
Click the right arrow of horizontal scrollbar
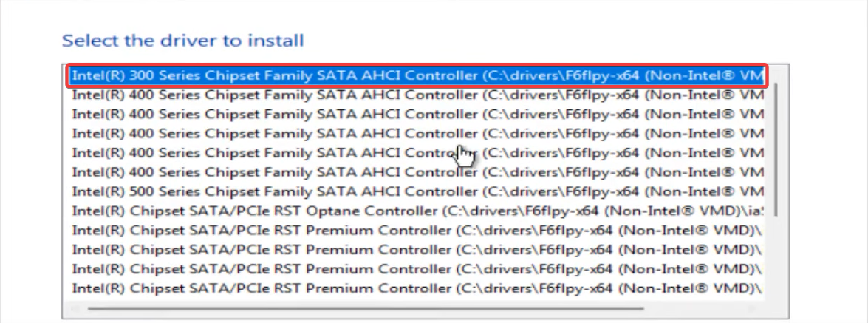(757, 308)
